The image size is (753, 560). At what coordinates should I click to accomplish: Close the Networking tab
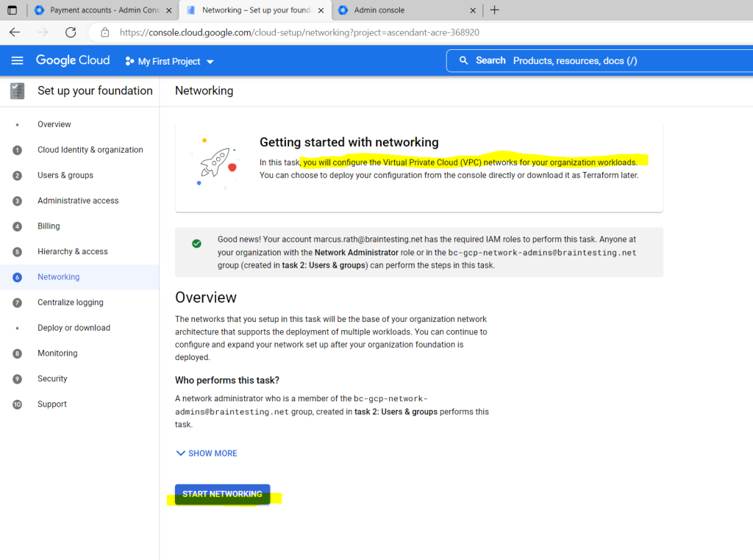[x=321, y=10]
